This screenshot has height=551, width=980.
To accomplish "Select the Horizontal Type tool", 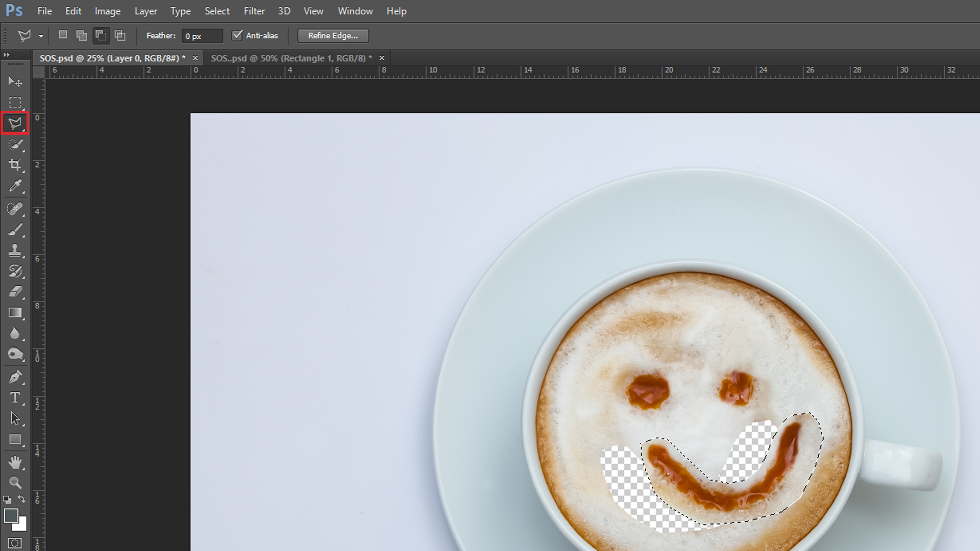I will (15, 397).
